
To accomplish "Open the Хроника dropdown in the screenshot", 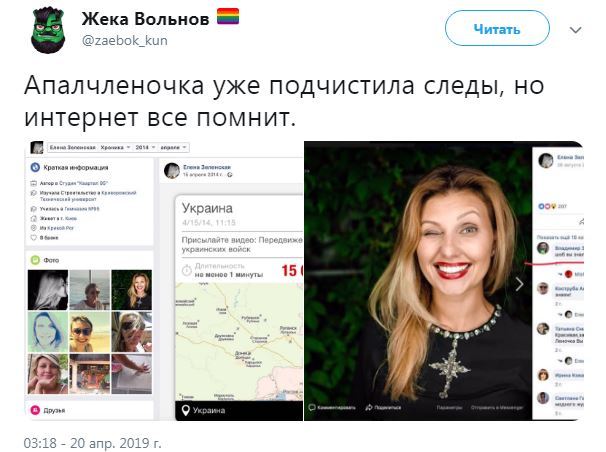I will pyautogui.click(x=115, y=147).
